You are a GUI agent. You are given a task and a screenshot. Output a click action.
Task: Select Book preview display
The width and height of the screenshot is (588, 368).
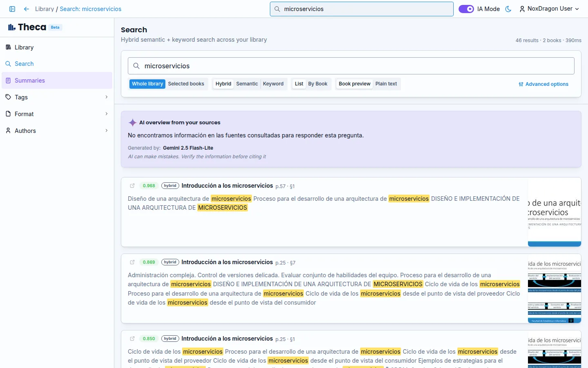[x=354, y=84]
